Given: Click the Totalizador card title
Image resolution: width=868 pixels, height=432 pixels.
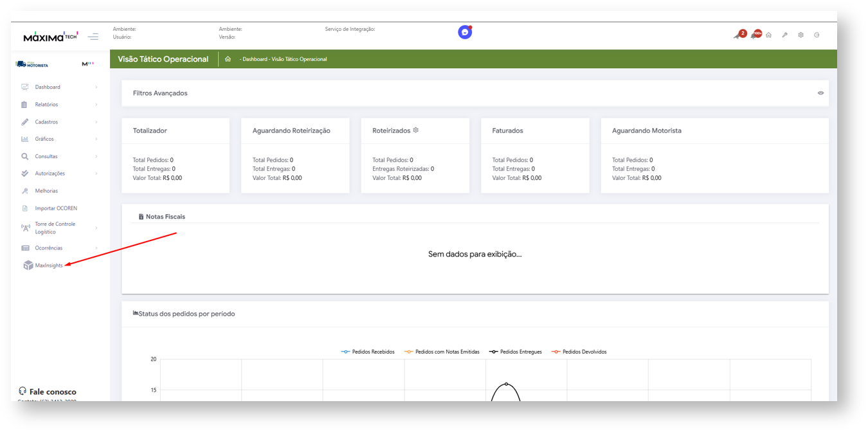Looking at the screenshot, I should 150,130.
